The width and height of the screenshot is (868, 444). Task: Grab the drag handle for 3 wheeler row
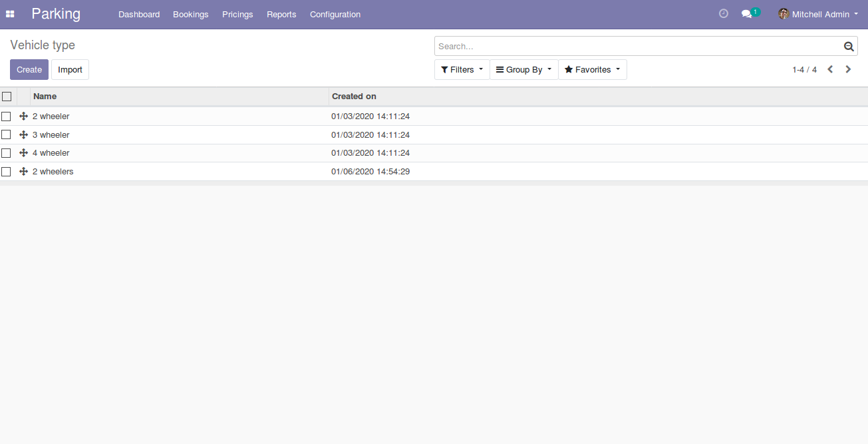[x=24, y=135]
